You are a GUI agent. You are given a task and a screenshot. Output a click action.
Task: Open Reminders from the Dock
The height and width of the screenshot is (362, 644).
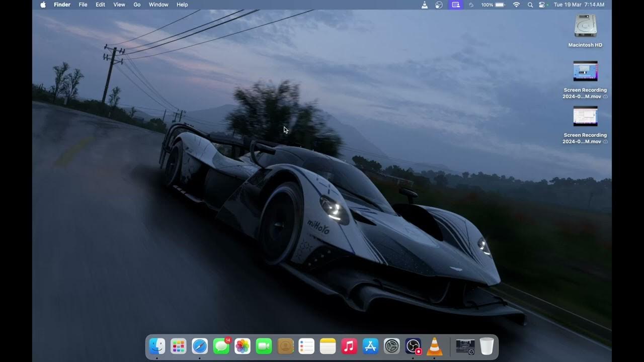point(306,346)
